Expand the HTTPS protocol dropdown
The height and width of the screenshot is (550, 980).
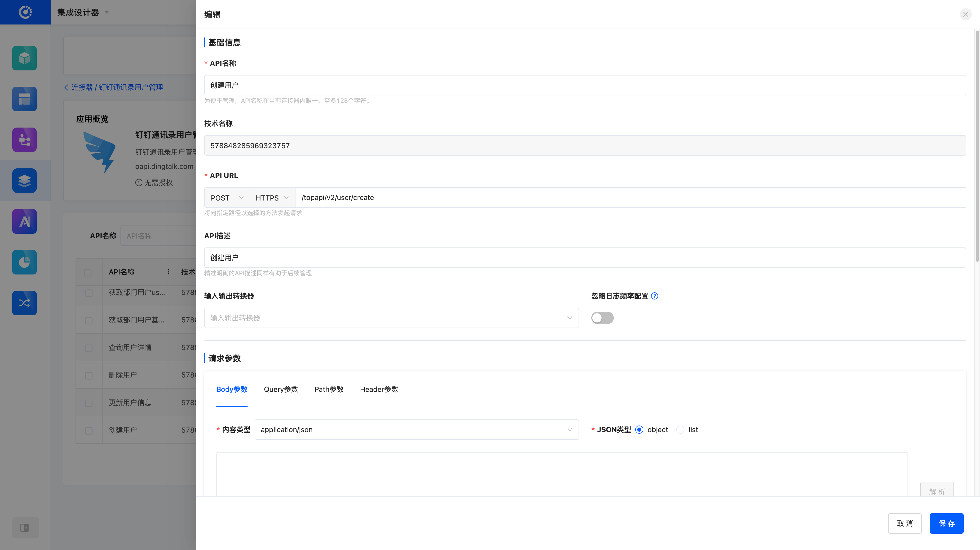pos(272,197)
